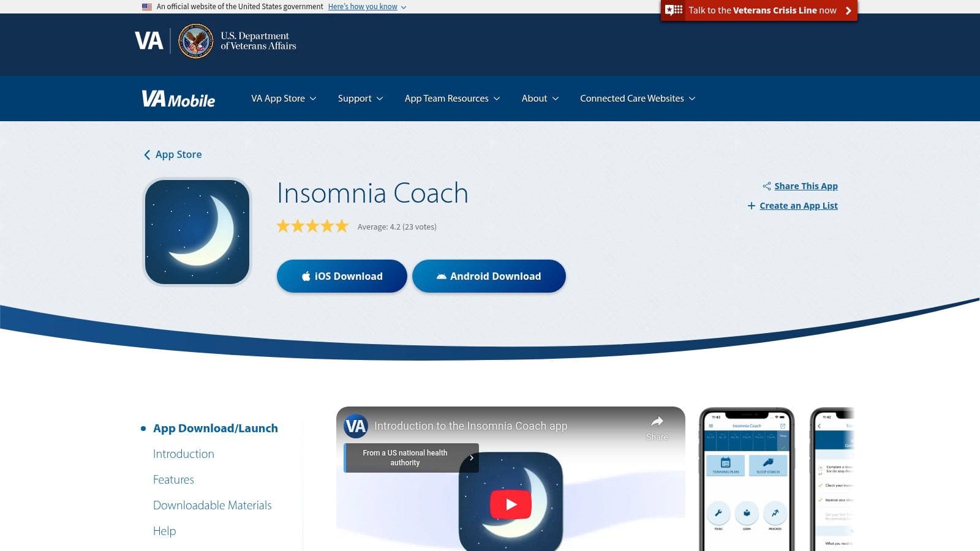
Task: Click the Android Download button
Action: 489,276
